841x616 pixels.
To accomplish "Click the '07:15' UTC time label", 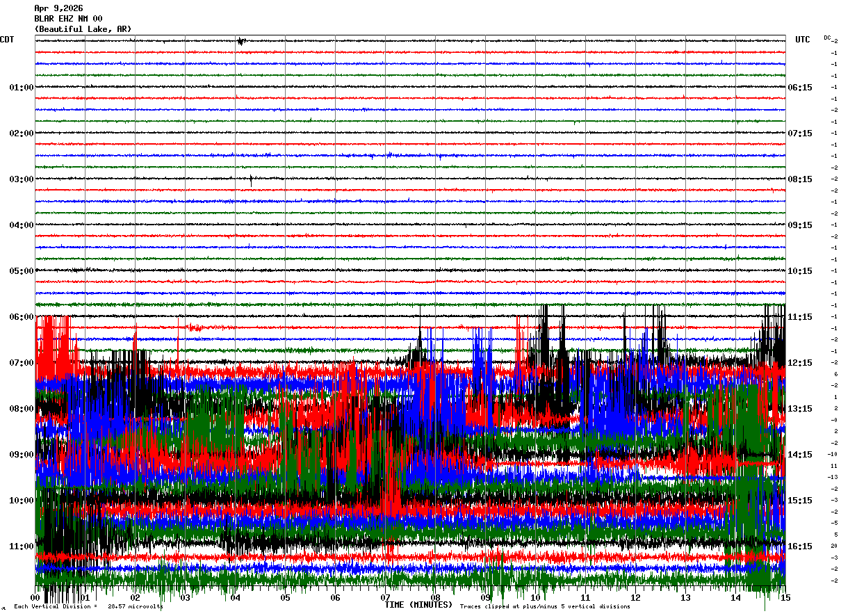I will [x=800, y=133].
